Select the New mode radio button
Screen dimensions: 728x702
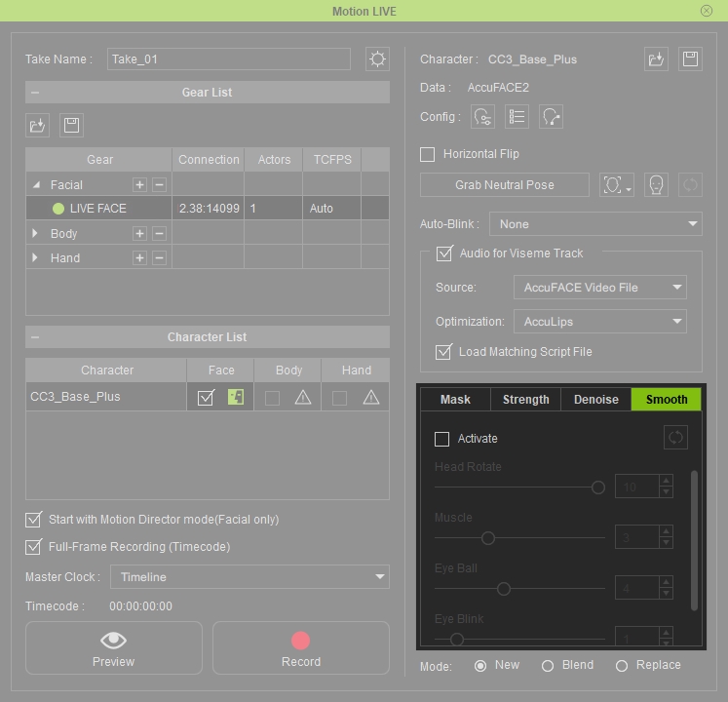click(480, 666)
